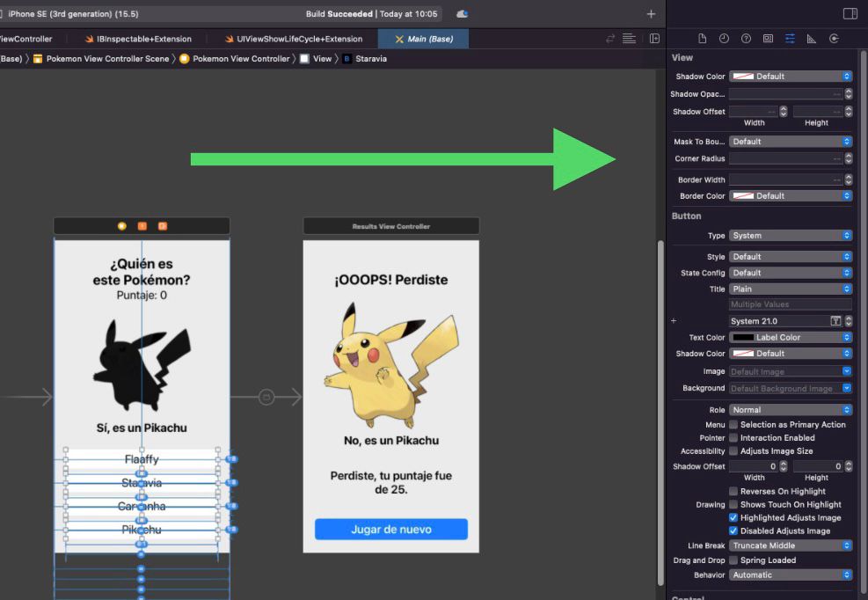Open the Identity inspector

click(768, 38)
